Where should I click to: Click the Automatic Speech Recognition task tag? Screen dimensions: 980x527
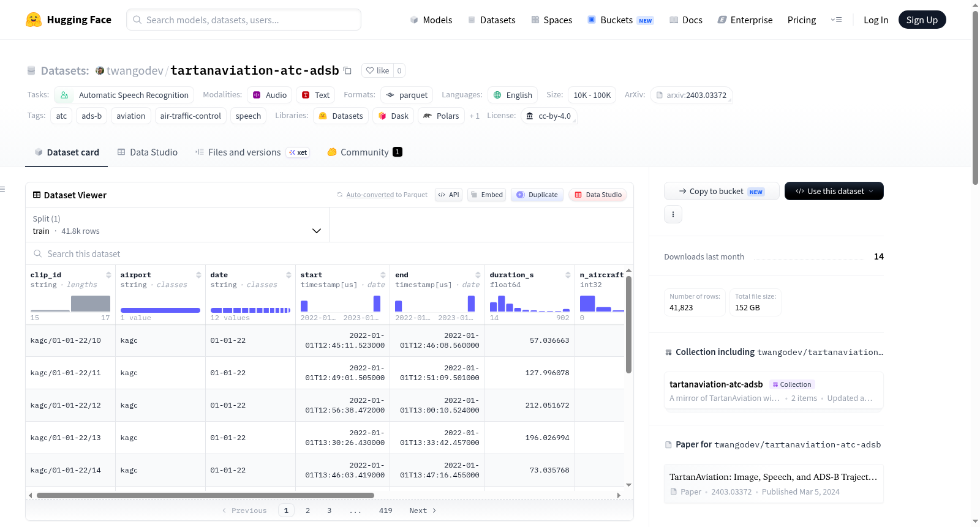[124, 95]
